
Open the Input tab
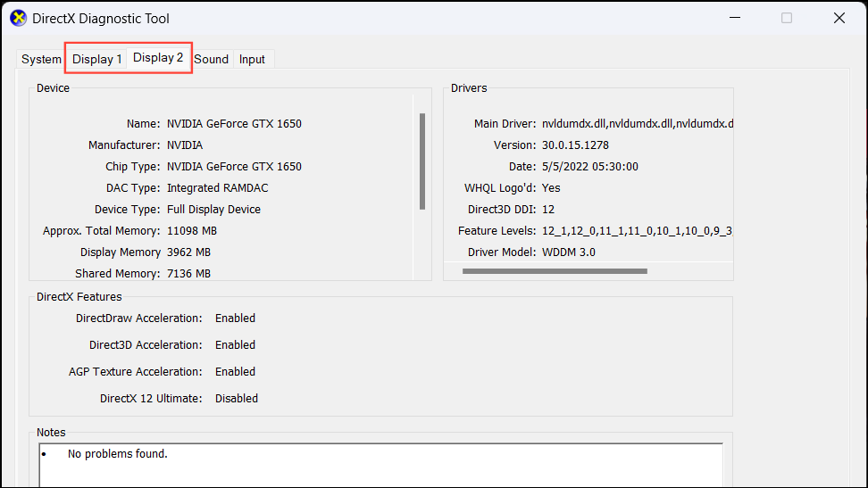pyautogui.click(x=252, y=59)
